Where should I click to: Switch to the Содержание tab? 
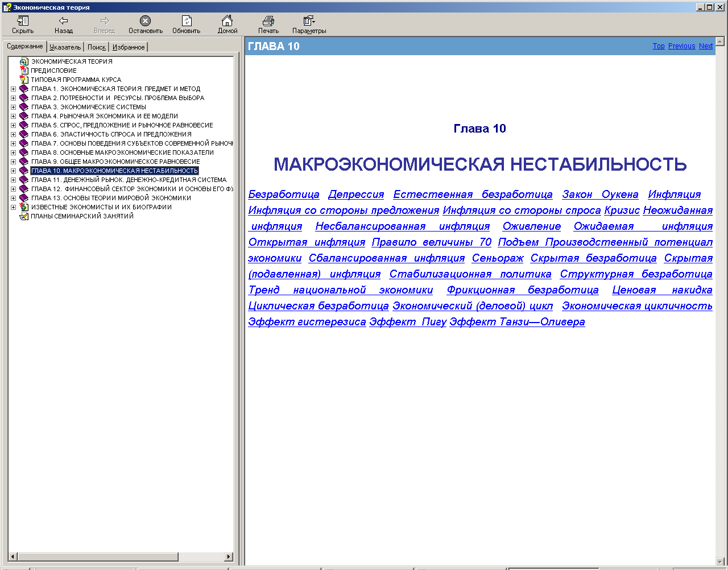pos(24,46)
